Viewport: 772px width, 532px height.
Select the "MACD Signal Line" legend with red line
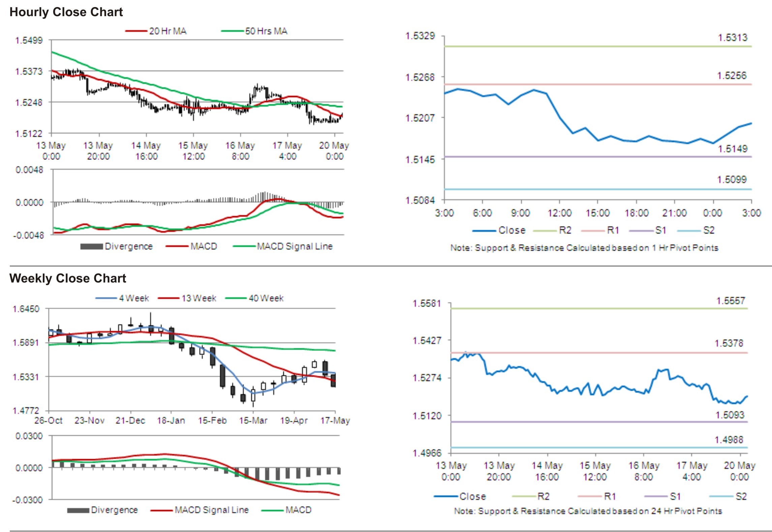(212, 510)
